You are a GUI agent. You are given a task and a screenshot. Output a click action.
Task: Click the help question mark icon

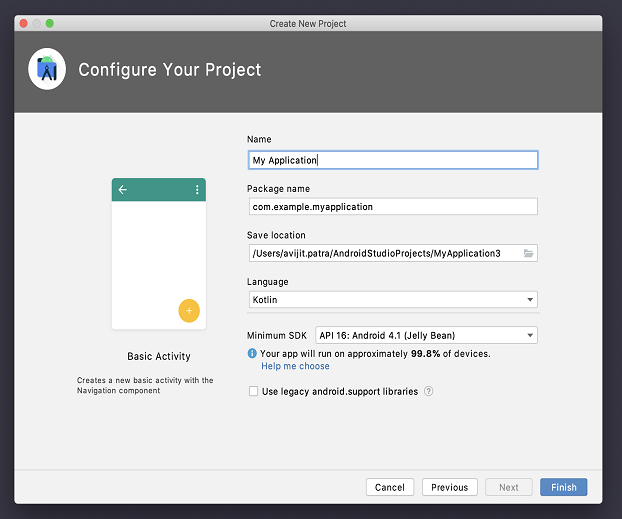coord(428,391)
